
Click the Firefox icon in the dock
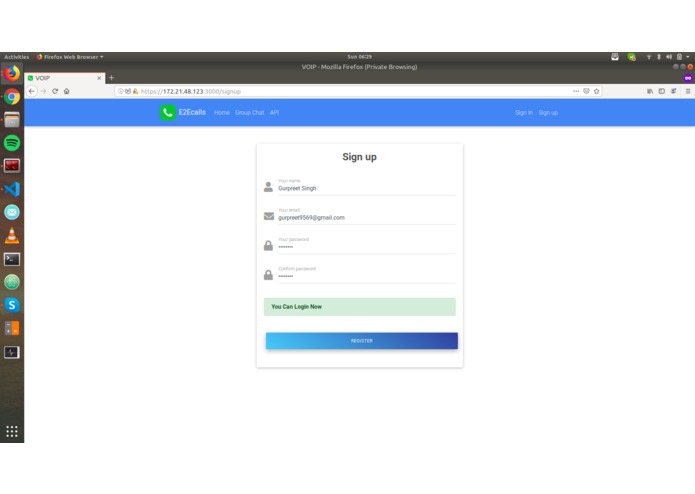pyautogui.click(x=12, y=73)
